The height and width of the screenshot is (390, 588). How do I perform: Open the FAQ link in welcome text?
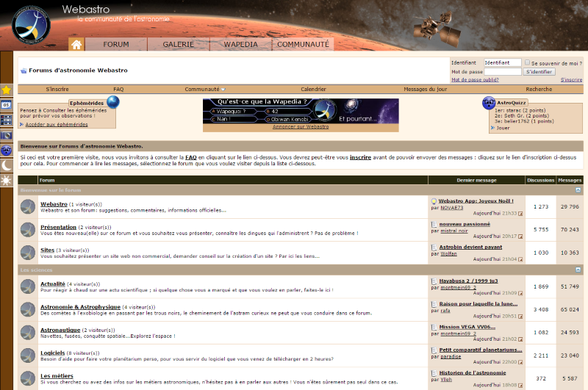pyautogui.click(x=191, y=157)
